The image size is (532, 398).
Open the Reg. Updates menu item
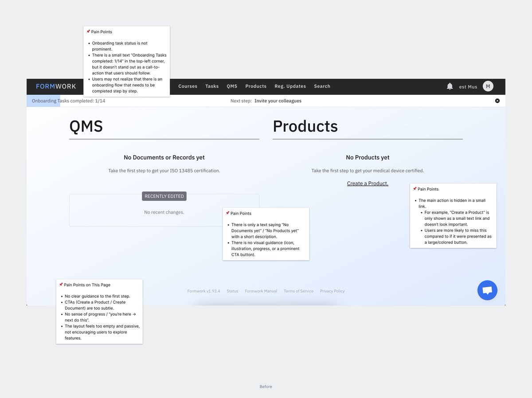click(x=290, y=86)
